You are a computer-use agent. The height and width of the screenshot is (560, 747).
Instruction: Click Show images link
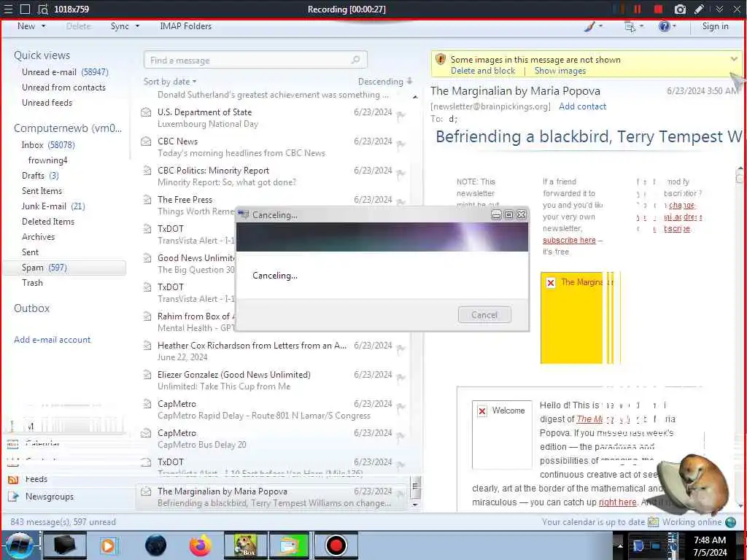pos(560,71)
